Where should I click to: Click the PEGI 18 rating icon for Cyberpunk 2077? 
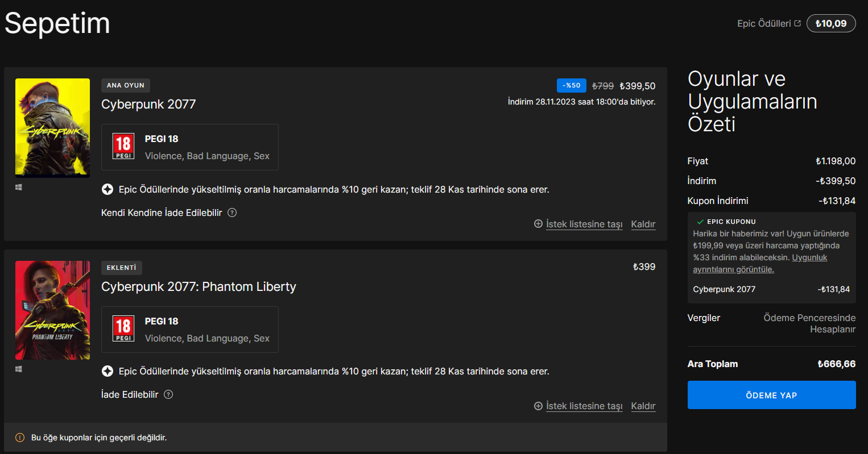click(x=123, y=146)
